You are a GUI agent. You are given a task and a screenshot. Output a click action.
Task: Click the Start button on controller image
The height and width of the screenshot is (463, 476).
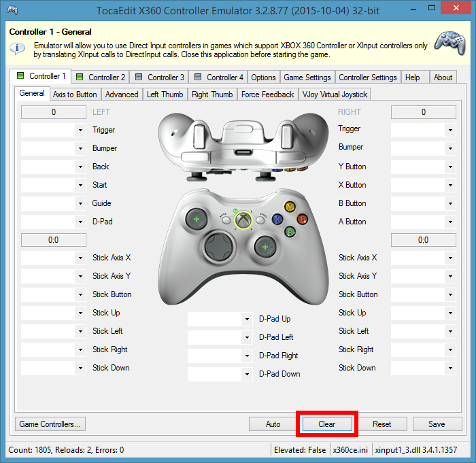[x=260, y=220]
